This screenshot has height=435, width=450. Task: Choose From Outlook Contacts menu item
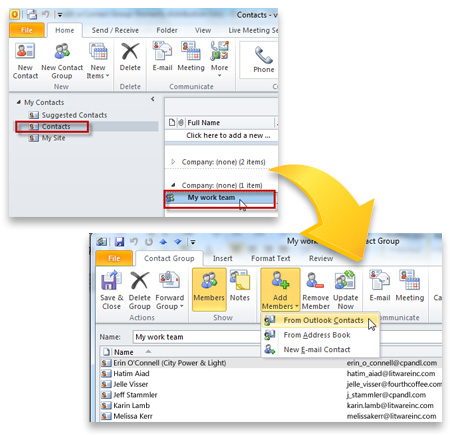(321, 320)
